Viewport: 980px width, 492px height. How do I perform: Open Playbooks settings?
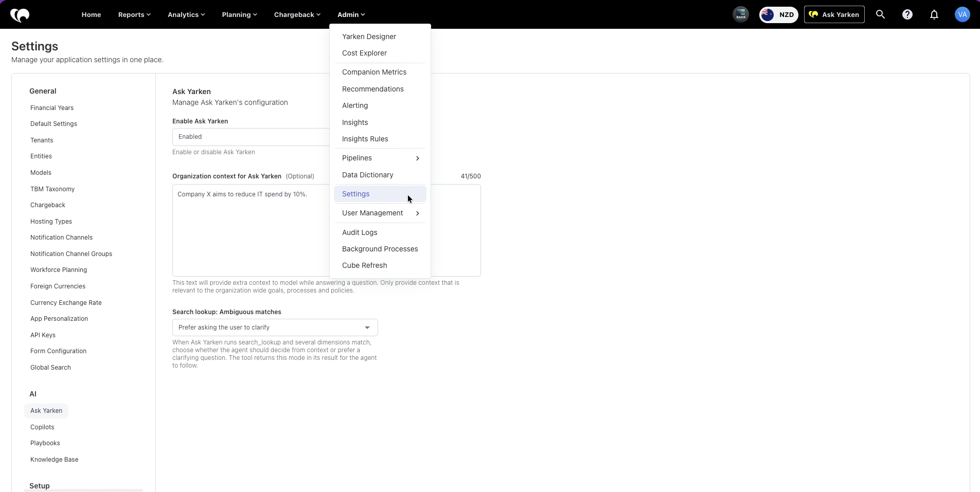coord(45,443)
